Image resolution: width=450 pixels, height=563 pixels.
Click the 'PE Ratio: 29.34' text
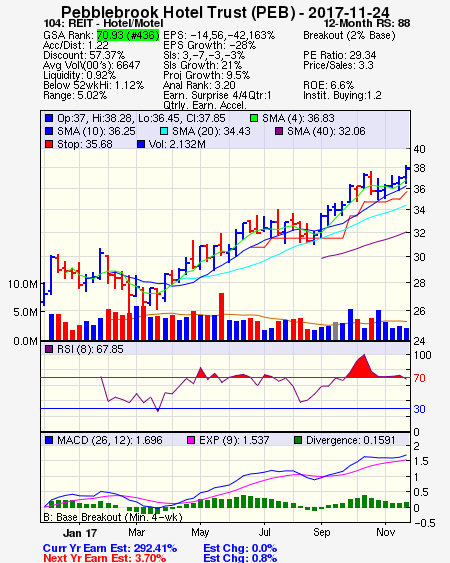(x=340, y=55)
